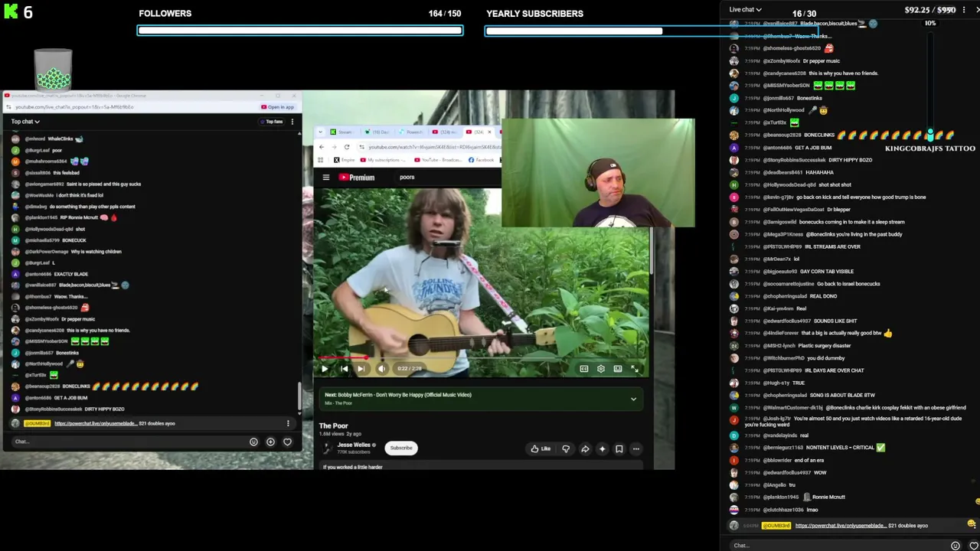980x551 pixels.
Task: Close the active (324) YouTube tab
Action: click(x=490, y=132)
